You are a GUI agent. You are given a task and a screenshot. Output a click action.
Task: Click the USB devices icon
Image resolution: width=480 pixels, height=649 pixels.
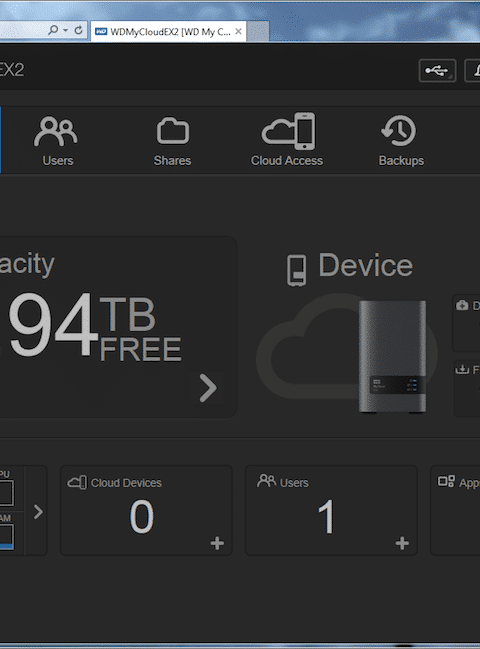(x=437, y=71)
